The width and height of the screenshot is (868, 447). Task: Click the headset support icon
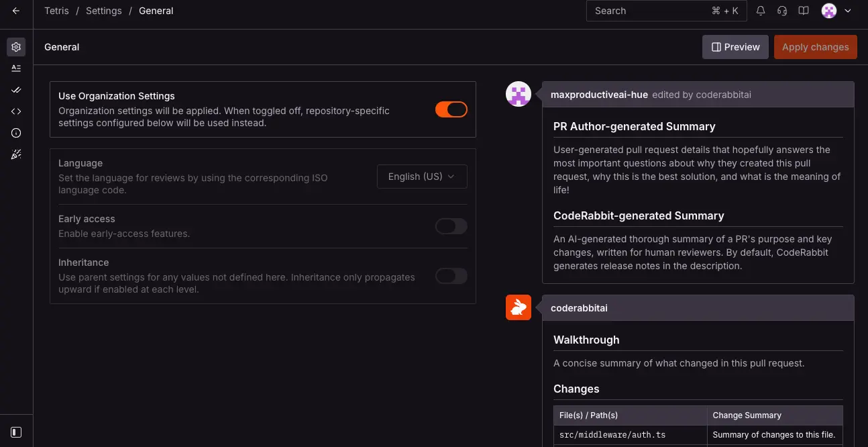[x=781, y=11]
